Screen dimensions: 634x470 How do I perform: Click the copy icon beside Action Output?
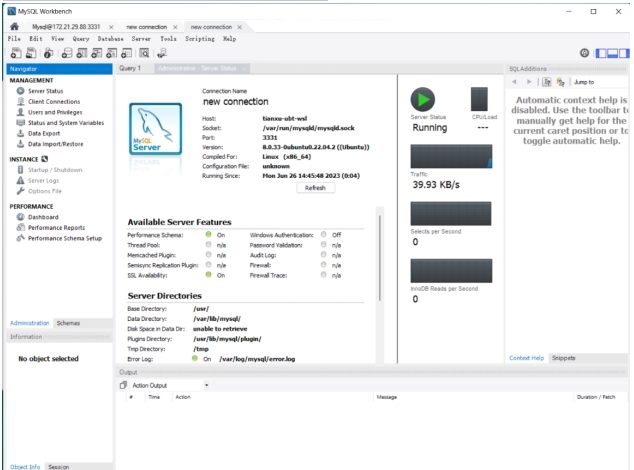click(123, 385)
